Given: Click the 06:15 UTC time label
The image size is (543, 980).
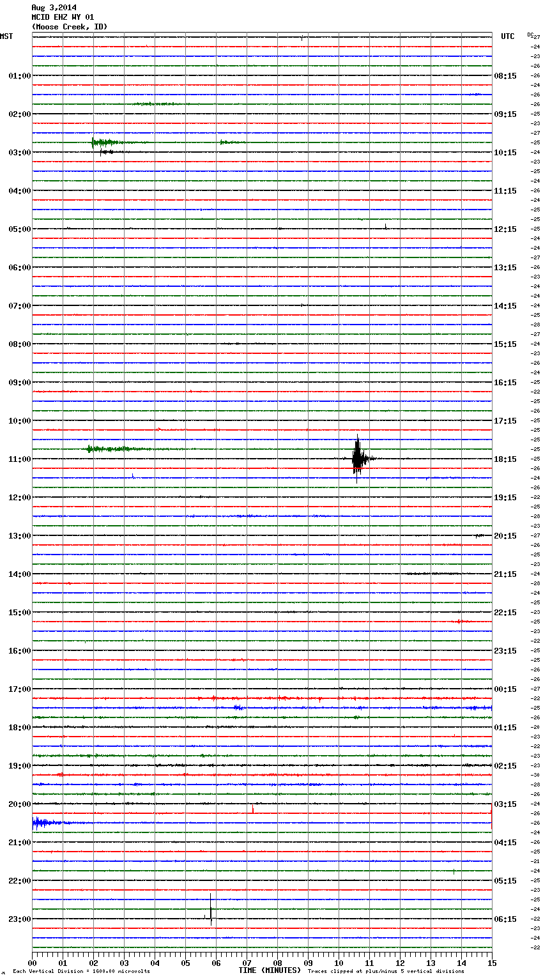Looking at the screenshot, I should 505,919.
